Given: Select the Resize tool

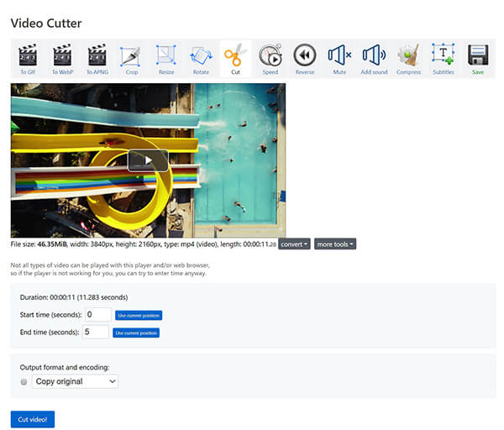Looking at the screenshot, I should click(166, 59).
